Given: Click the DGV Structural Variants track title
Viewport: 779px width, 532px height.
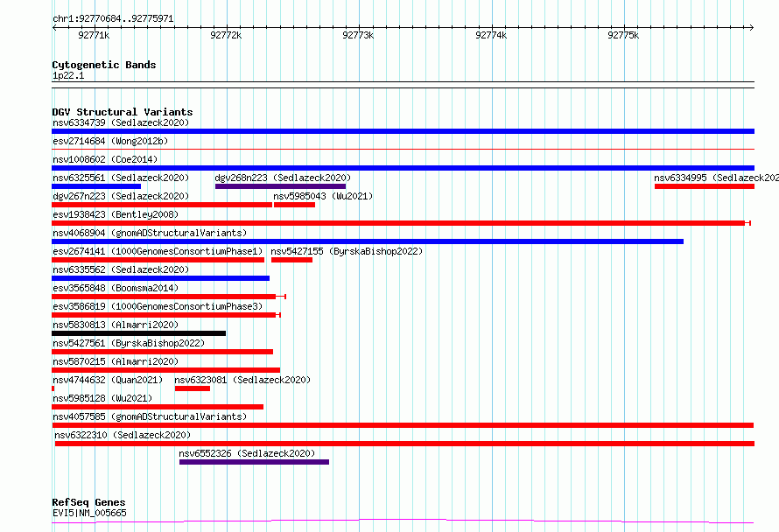Looking at the screenshot, I should tap(123, 112).
